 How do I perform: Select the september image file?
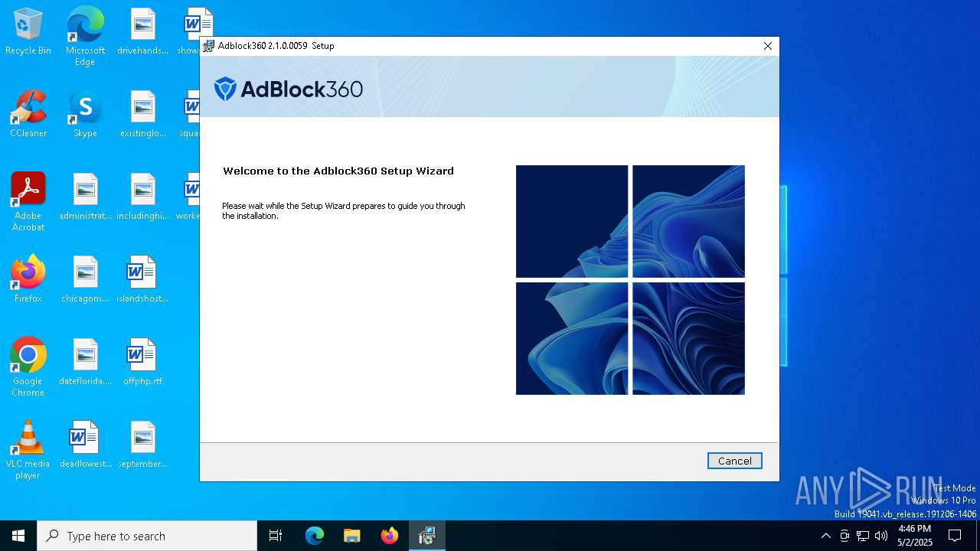(142, 445)
